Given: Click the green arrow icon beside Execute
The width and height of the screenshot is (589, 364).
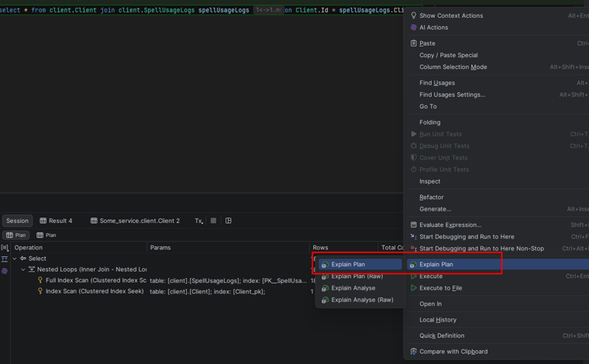Looking at the screenshot, I should [x=414, y=276].
